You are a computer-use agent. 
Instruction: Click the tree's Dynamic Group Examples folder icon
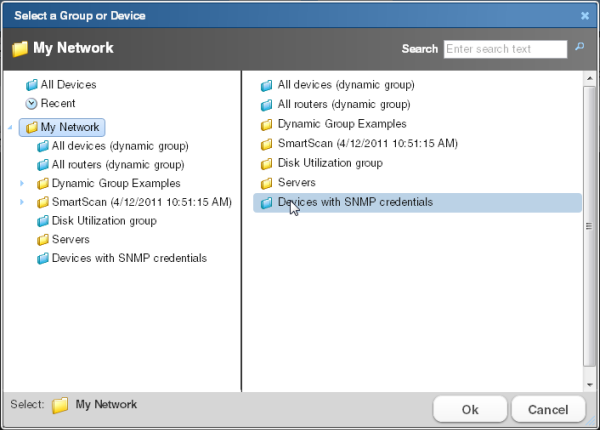[x=42, y=183]
